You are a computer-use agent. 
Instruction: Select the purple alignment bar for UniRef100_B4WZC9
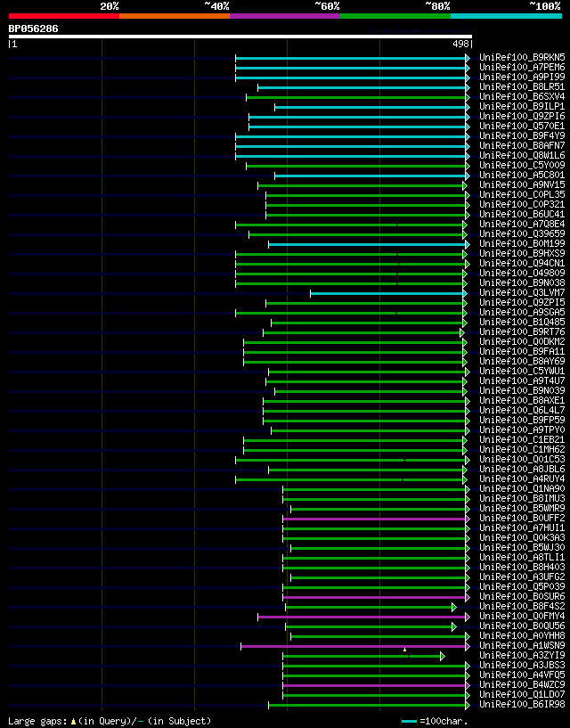(x=376, y=686)
